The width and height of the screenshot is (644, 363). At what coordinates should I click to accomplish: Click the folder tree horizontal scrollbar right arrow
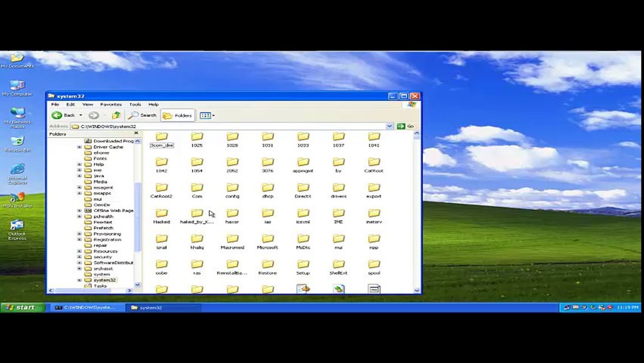(130, 290)
